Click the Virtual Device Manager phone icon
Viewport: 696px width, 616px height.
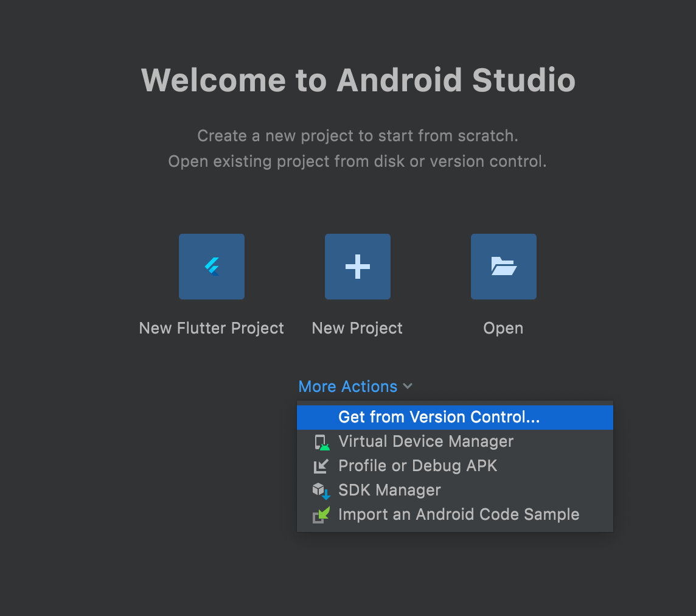[321, 443]
